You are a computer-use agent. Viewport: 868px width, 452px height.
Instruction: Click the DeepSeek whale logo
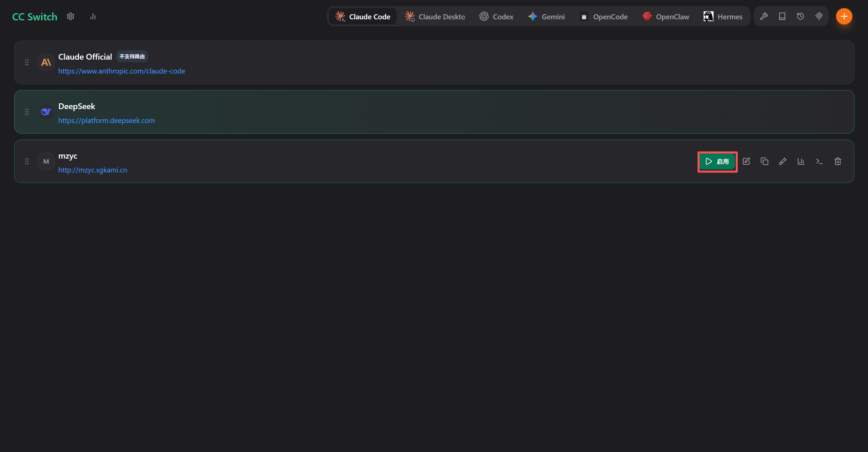pyautogui.click(x=46, y=112)
